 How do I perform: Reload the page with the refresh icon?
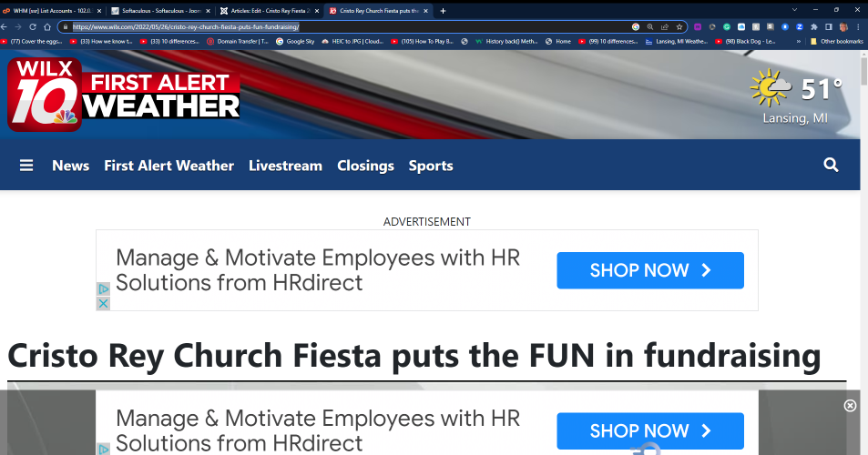click(x=33, y=26)
